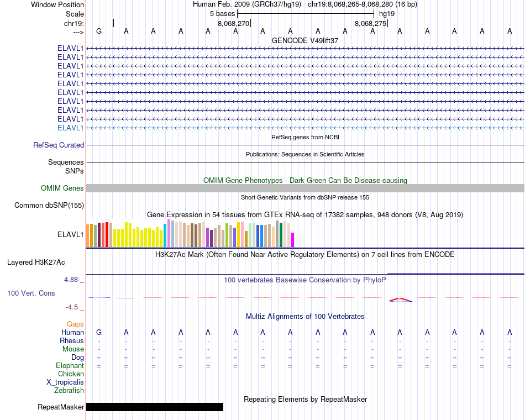Click the Layered H3K27Ac label
The height and width of the screenshot is (420, 525).
tap(36, 262)
